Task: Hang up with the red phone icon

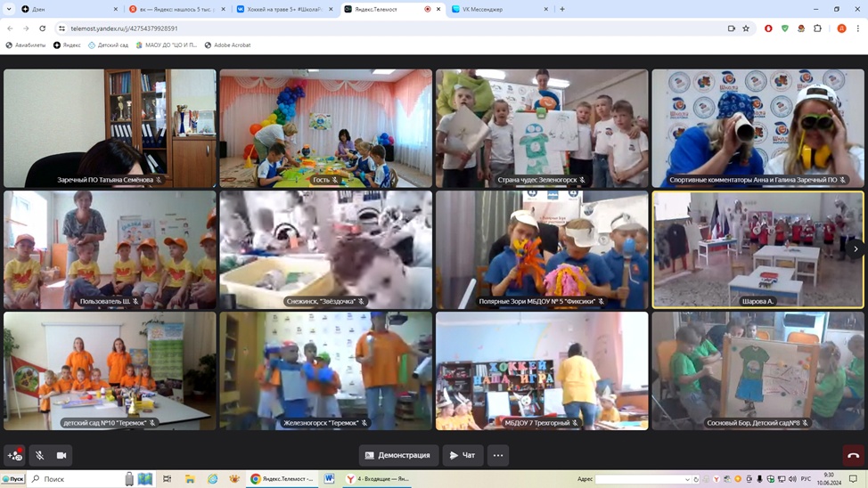Action: tap(853, 455)
